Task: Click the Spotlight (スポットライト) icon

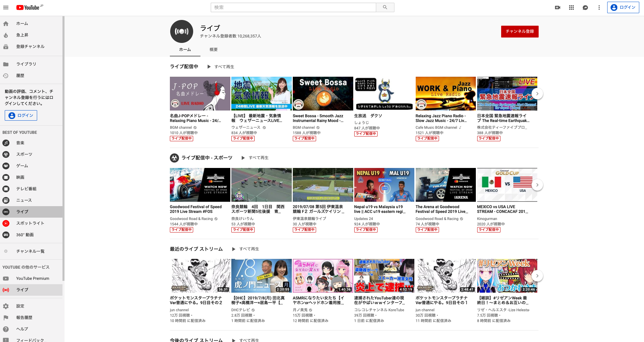Action: [x=6, y=223]
